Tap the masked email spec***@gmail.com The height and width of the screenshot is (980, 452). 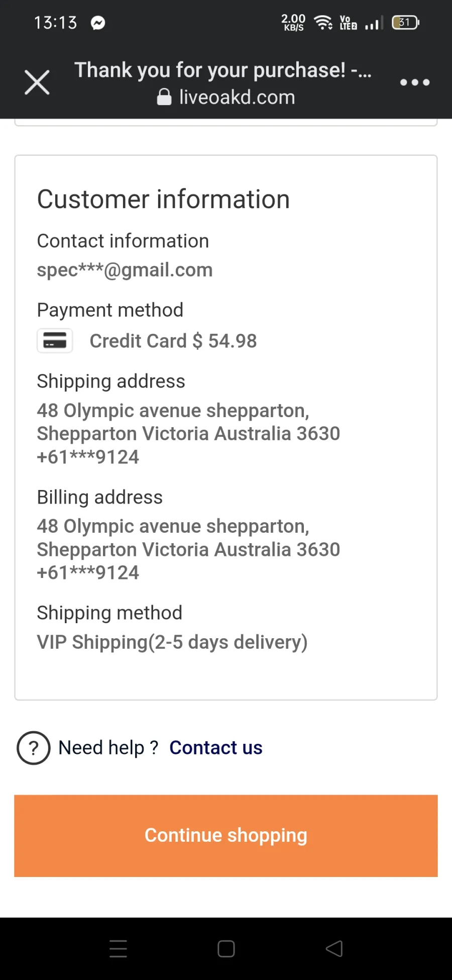click(125, 270)
